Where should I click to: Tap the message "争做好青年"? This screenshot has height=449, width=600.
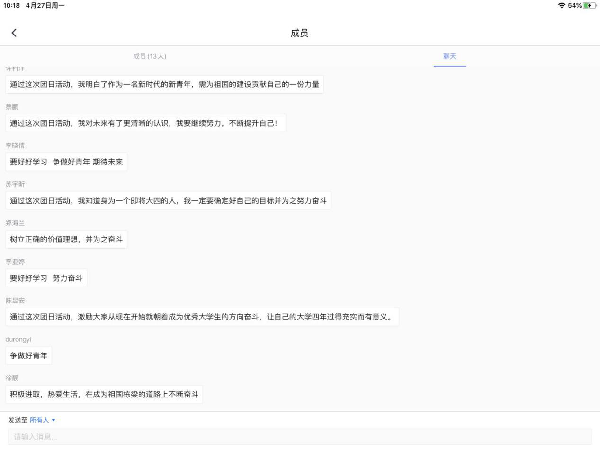[x=30, y=355]
